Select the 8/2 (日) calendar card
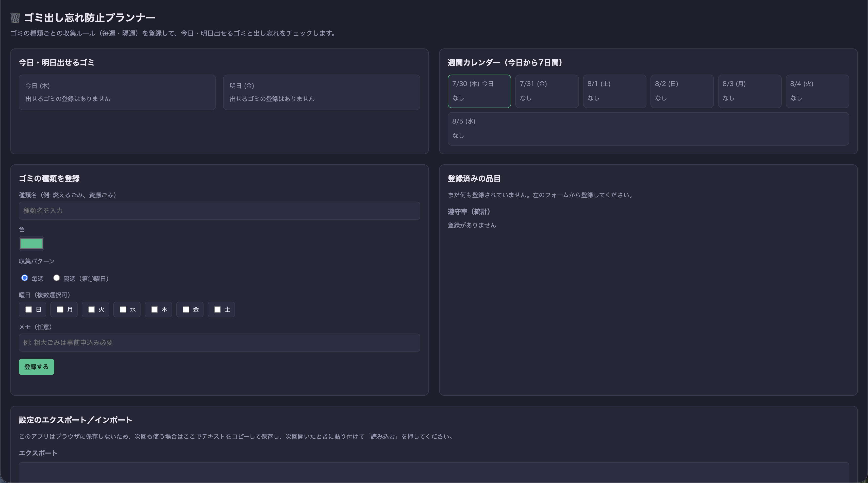Viewport: 868px width, 483px height. (x=682, y=91)
